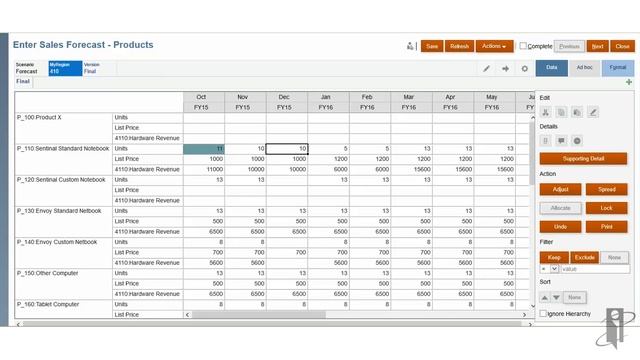This screenshot has height=360, width=640.
Task: Click the Spread action button
Action: [x=607, y=189]
